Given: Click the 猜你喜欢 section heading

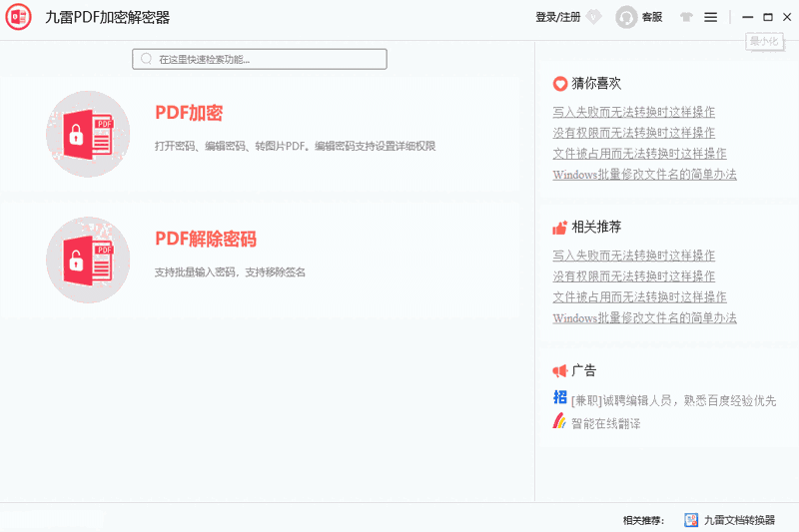Looking at the screenshot, I should 596,84.
